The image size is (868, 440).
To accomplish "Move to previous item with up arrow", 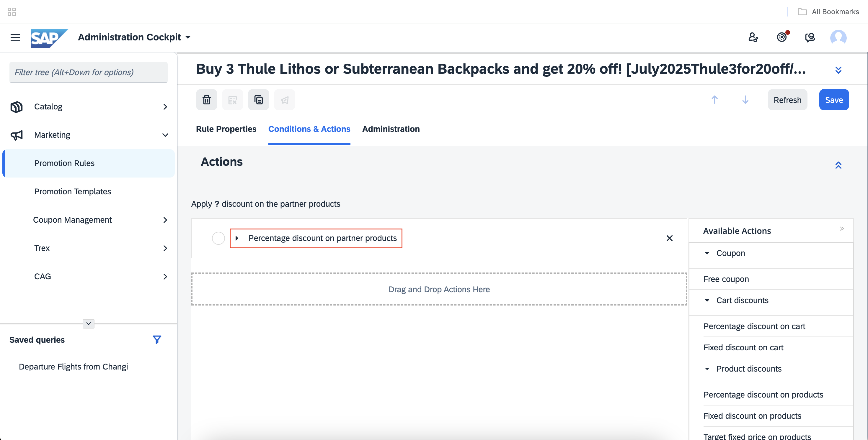I will (x=714, y=100).
